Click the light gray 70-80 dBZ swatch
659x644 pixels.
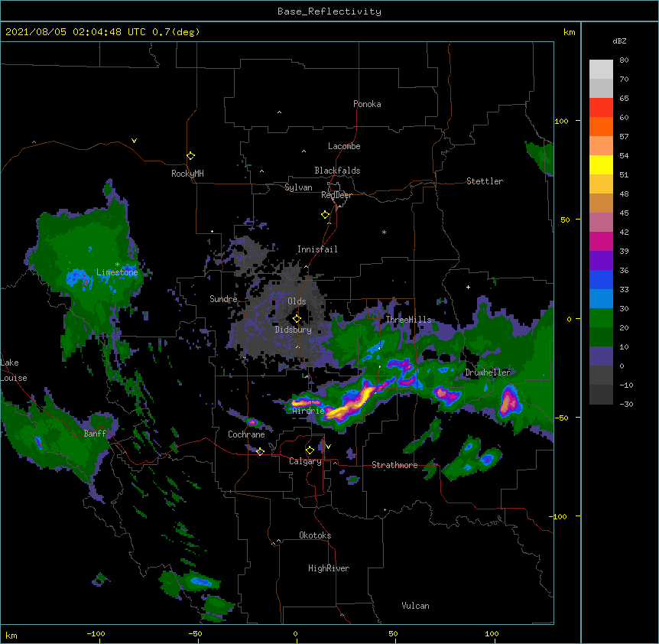click(x=601, y=69)
